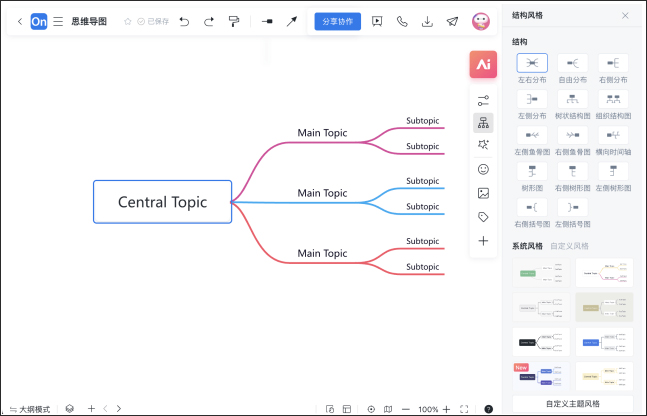Select the 左侧分布 structure
Viewport: 647px width, 416px height.
coord(532,99)
